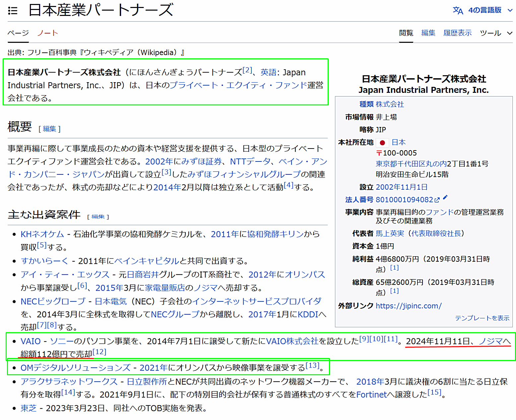Open the ツール dropdown menu
Image resolution: width=516 pixels, height=420 pixels.
tap(496, 33)
